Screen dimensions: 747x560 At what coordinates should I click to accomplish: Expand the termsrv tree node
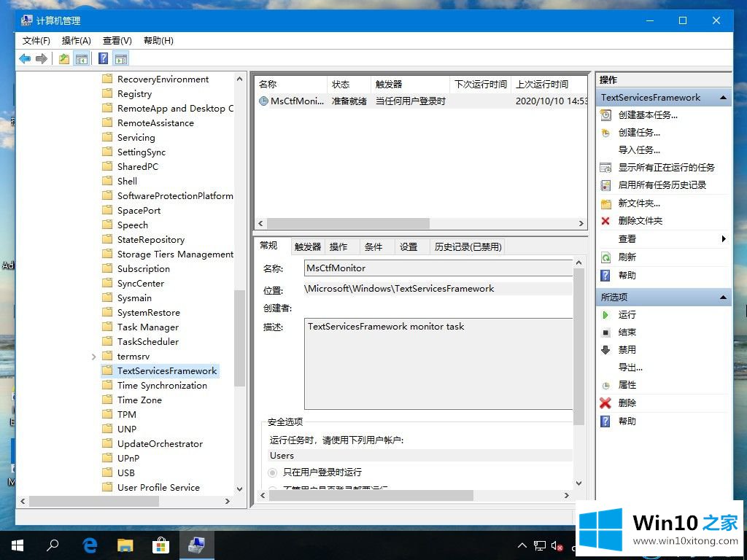tap(93, 357)
